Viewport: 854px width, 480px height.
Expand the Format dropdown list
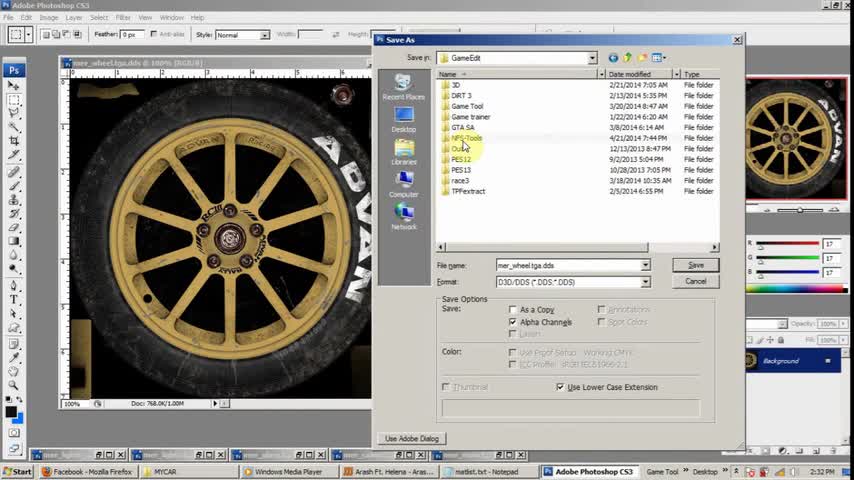(x=645, y=282)
